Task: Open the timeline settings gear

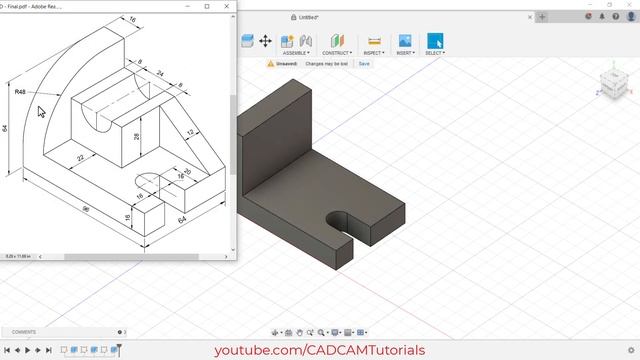Action: [631, 350]
